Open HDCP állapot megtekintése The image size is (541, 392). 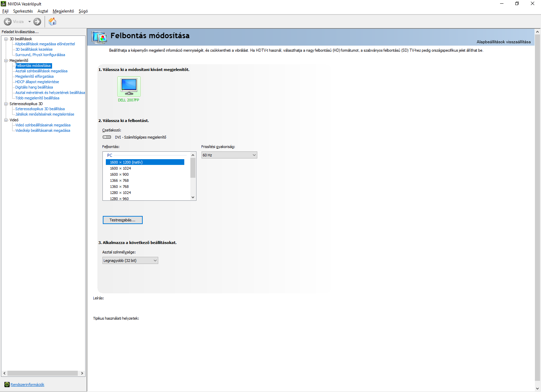37,82
